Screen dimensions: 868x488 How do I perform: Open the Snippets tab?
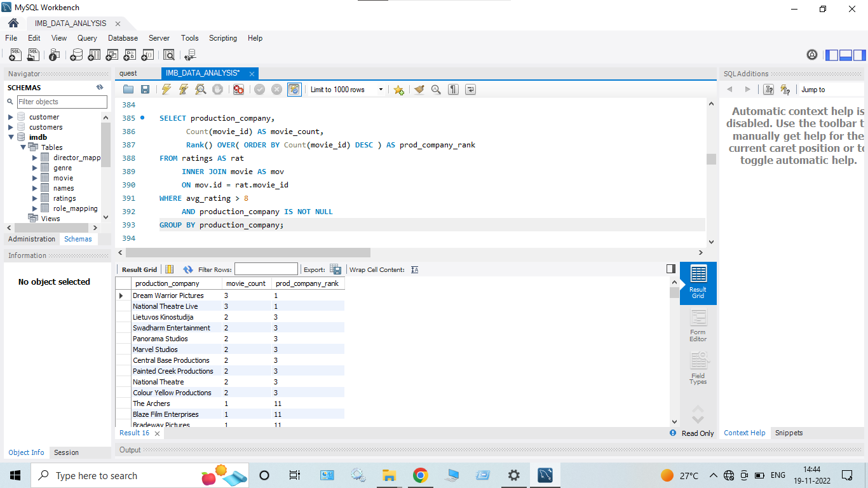[x=789, y=433]
